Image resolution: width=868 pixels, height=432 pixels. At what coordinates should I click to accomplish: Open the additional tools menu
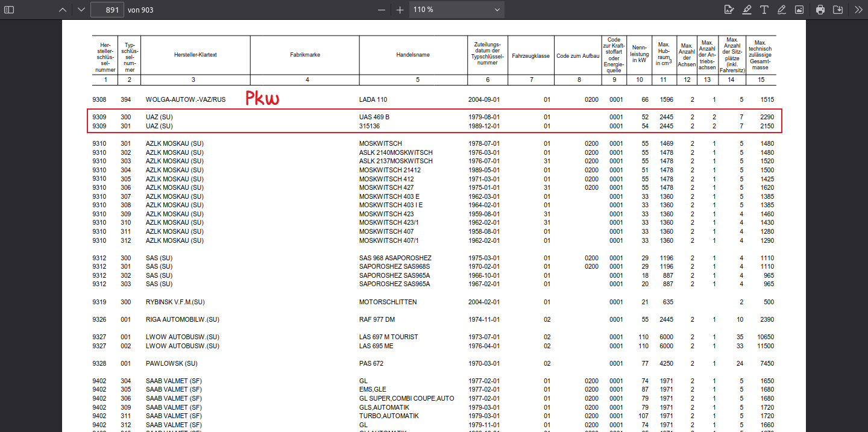[858, 10]
